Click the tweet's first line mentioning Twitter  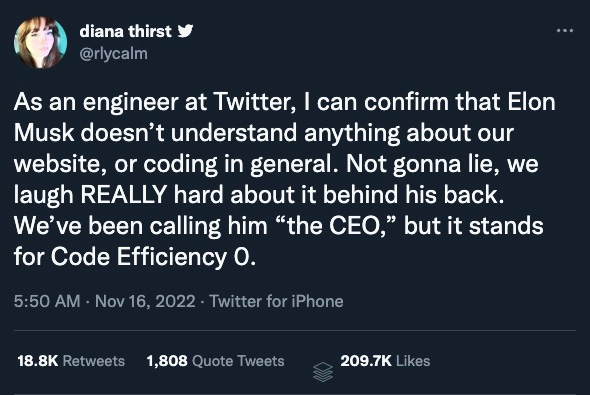284,102
